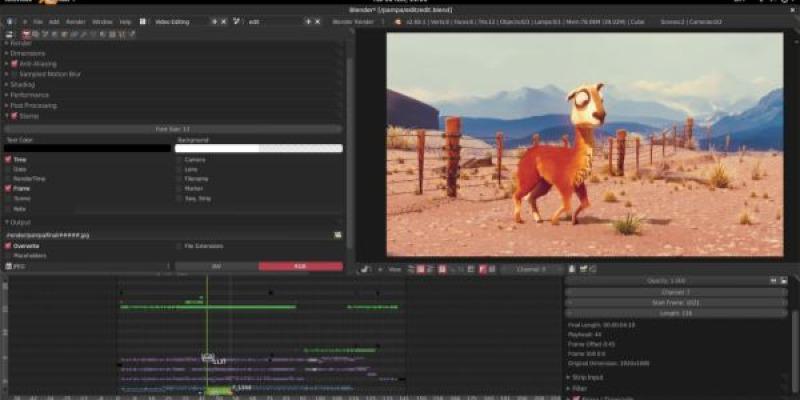Select the BW color mode button
Viewport: 800px width, 400px height.
tap(217, 267)
